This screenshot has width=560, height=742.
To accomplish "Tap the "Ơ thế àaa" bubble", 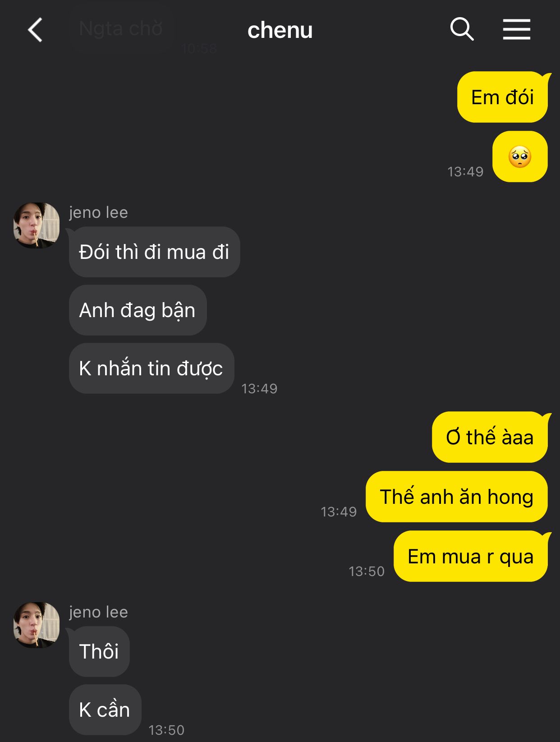I will (x=490, y=437).
